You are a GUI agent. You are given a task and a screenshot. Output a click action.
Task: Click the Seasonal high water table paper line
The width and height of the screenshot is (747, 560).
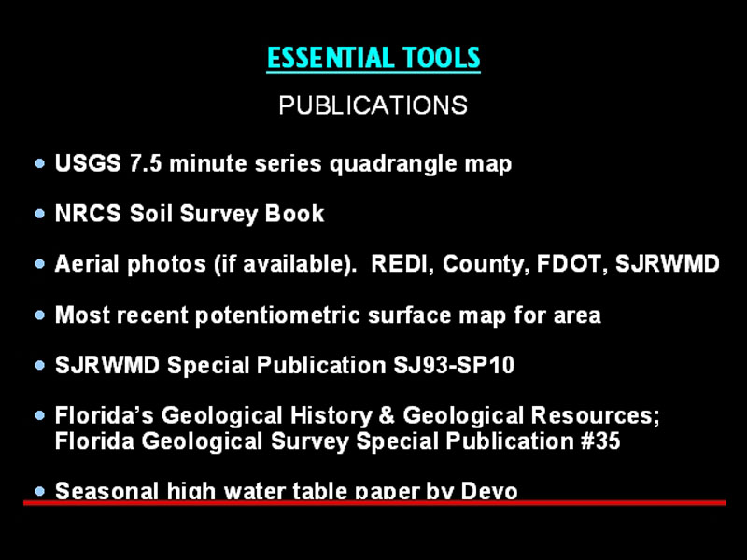click(286, 490)
